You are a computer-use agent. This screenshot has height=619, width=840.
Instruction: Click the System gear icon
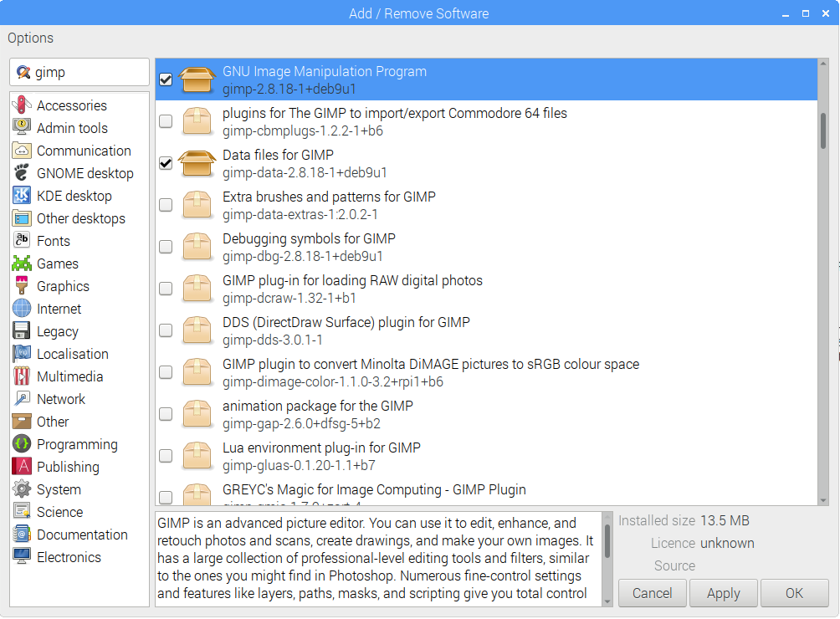[x=22, y=489]
